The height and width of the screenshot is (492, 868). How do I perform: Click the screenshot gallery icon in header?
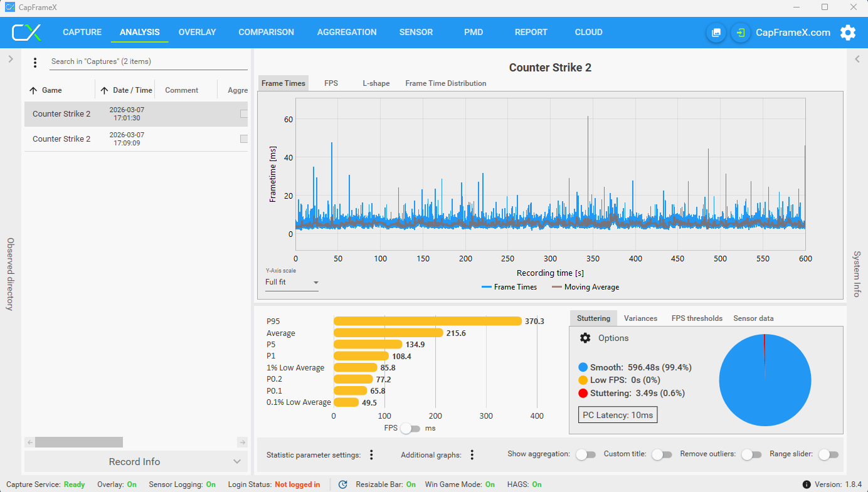coord(716,33)
